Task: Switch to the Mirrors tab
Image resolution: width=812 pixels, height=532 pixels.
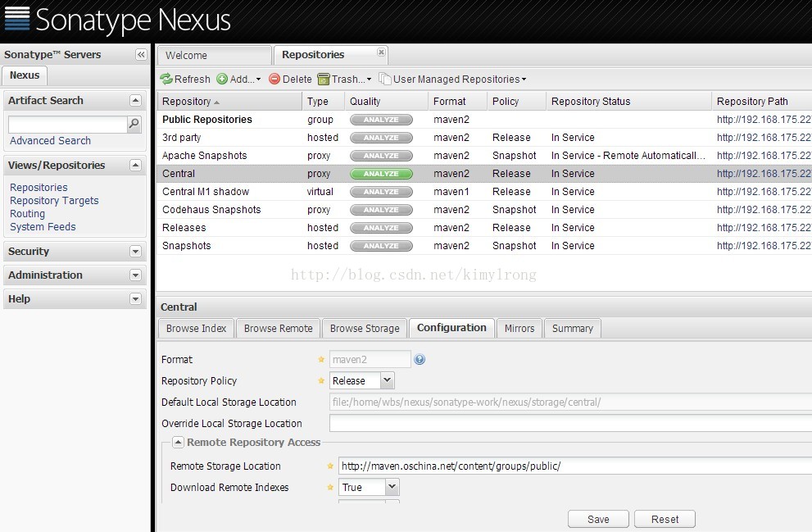Action: [x=519, y=329]
